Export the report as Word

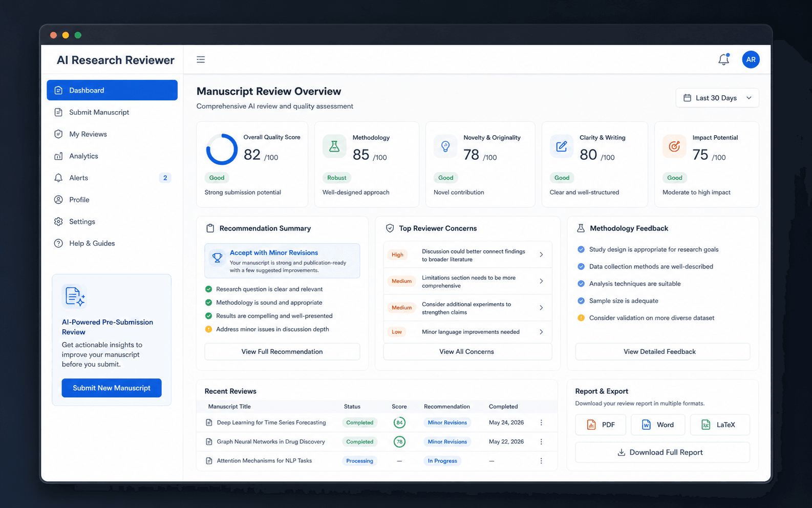pos(657,425)
